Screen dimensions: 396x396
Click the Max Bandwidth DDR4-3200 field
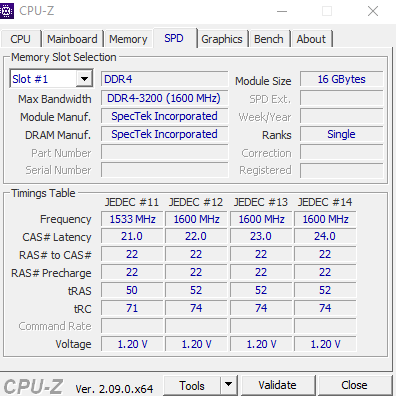pyautogui.click(x=165, y=98)
